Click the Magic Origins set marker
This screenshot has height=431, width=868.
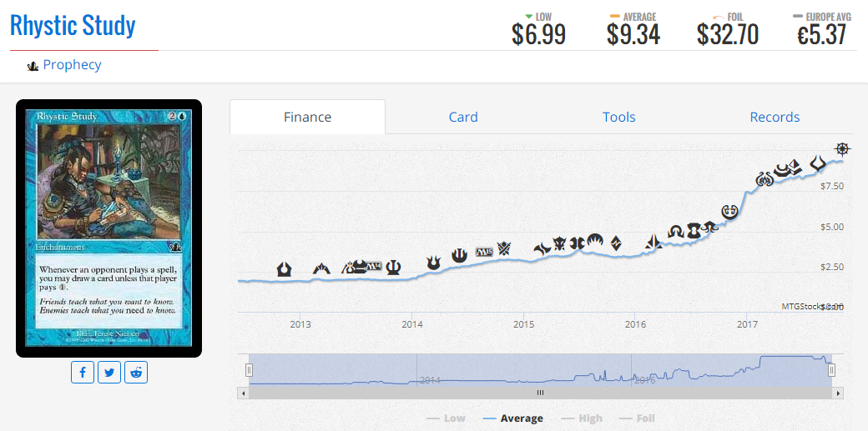click(x=594, y=239)
